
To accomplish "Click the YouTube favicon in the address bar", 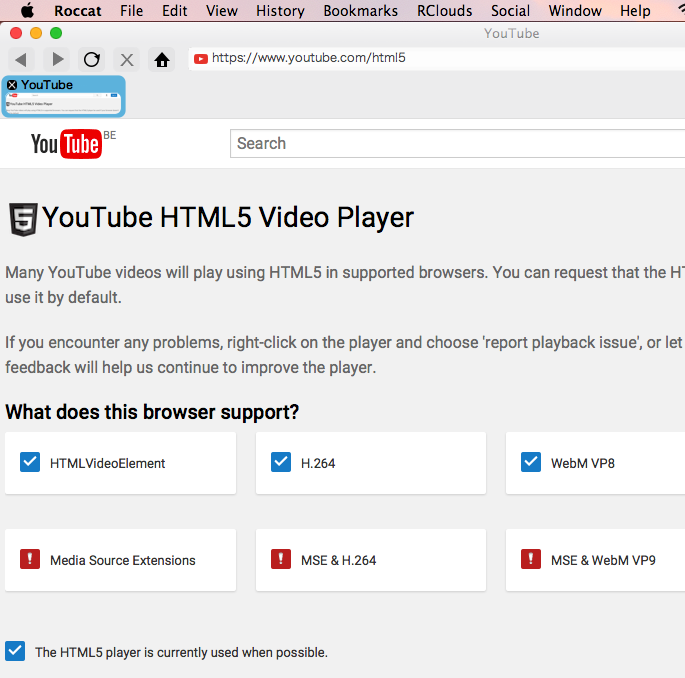I will (201, 59).
